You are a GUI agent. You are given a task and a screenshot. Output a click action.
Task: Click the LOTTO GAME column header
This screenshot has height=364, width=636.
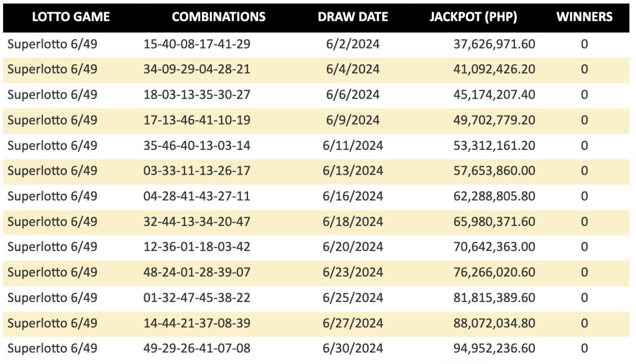(71, 17)
